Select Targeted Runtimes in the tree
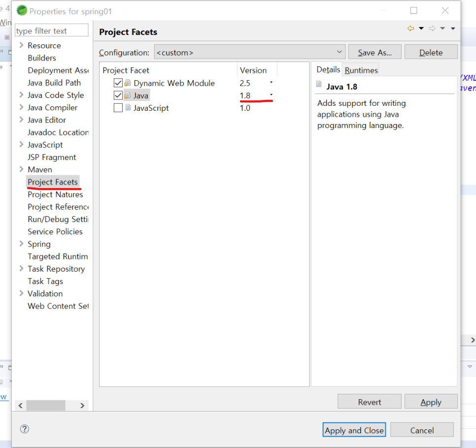Screen dimensions: 476x448 [58, 256]
